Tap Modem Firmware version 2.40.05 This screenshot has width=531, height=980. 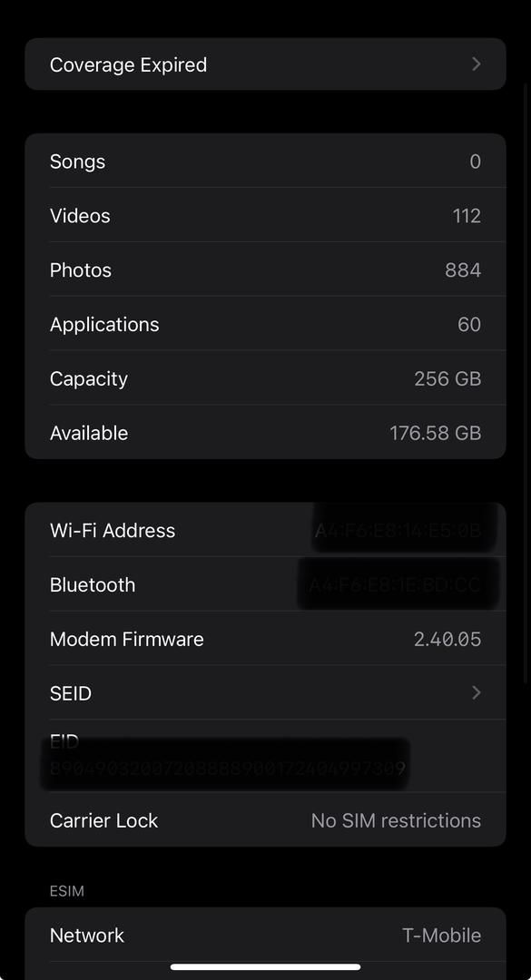(x=447, y=639)
